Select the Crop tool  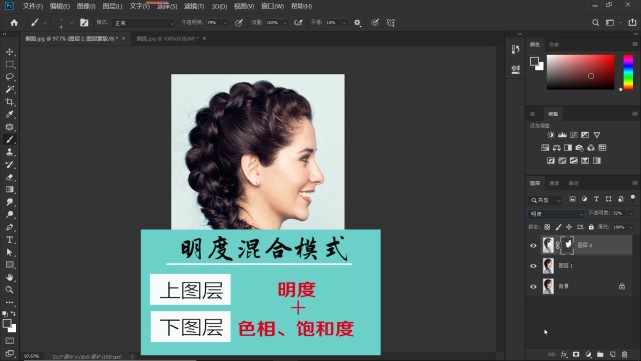[9, 102]
